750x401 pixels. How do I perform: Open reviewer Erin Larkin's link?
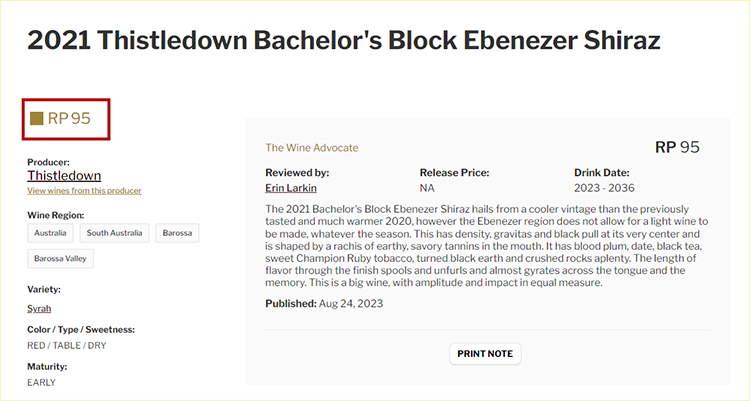[x=291, y=188]
